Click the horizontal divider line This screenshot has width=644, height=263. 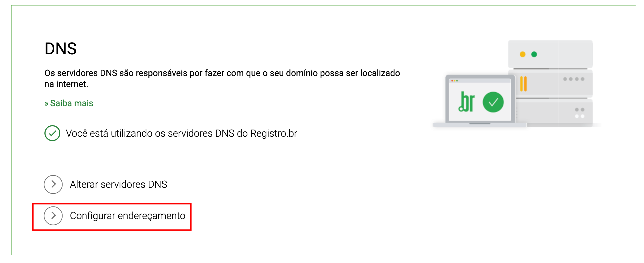324,159
